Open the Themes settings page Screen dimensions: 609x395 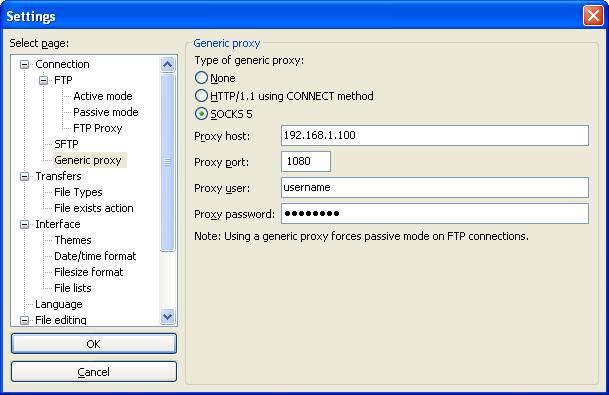tap(73, 240)
